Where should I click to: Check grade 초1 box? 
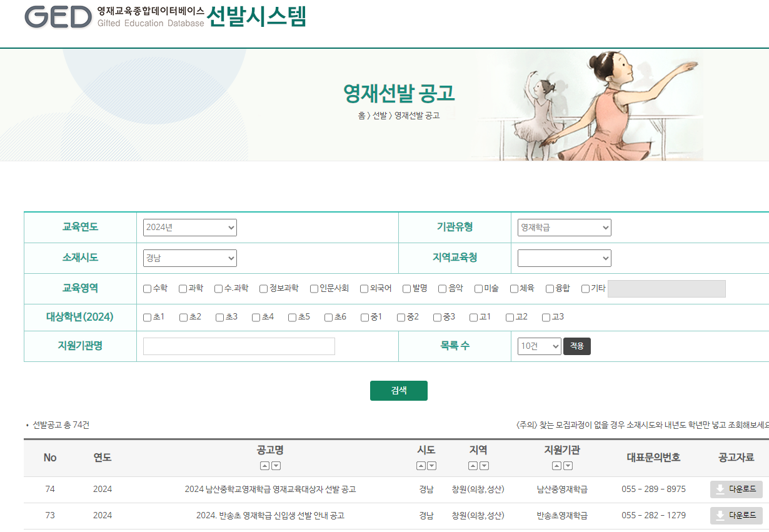(147, 318)
